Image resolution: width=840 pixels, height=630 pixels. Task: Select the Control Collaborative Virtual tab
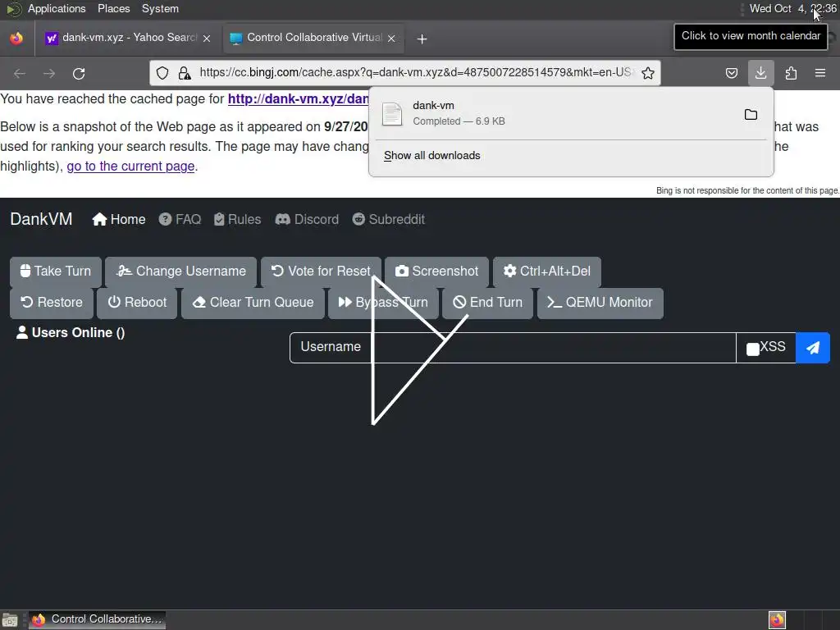(313, 38)
